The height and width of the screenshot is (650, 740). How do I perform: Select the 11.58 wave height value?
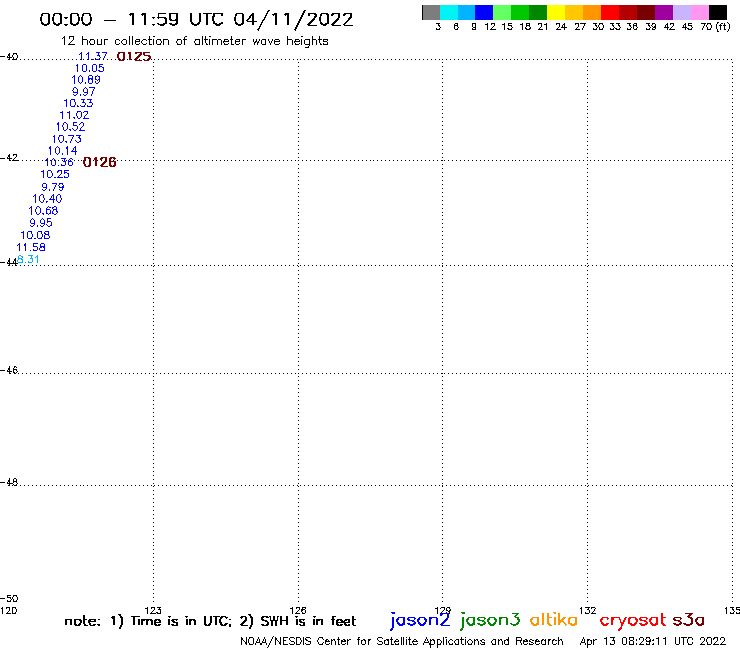click(31, 247)
